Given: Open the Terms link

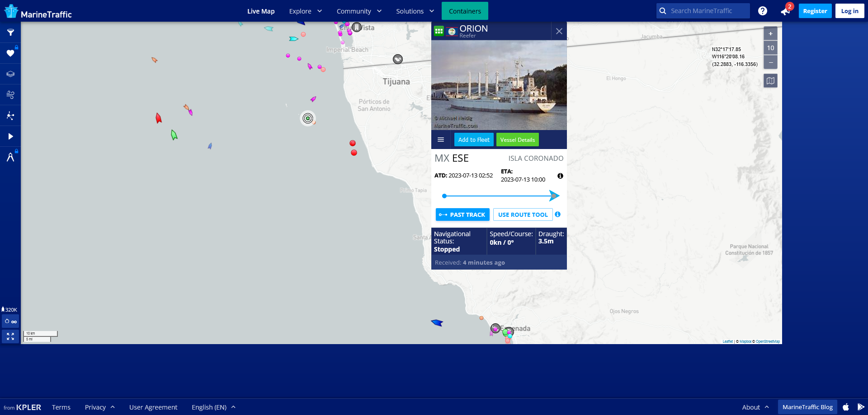Looking at the screenshot, I should [x=61, y=407].
